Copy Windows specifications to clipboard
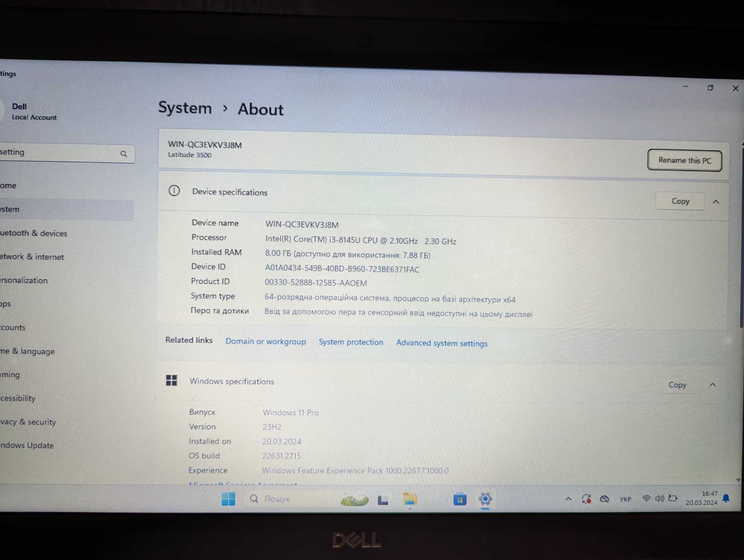Image resolution: width=744 pixels, height=560 pixels. click(x=677, y=385)
